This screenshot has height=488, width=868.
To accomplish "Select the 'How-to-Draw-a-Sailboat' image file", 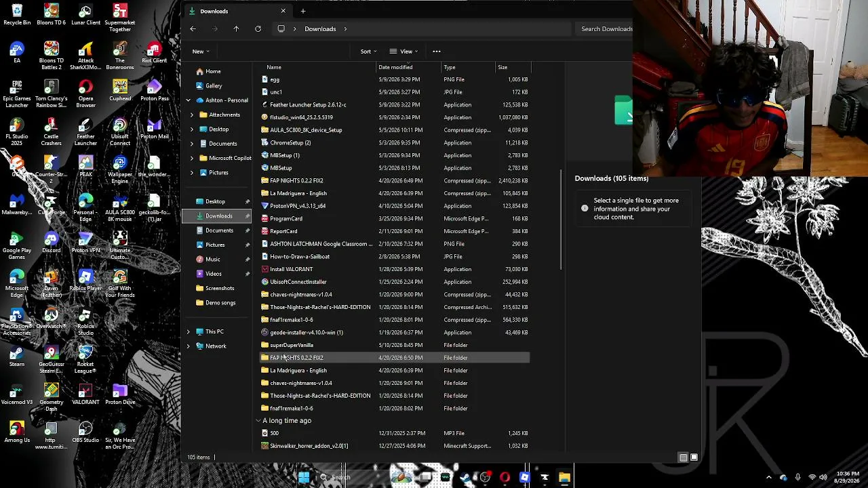I will [x=395, y=257].
